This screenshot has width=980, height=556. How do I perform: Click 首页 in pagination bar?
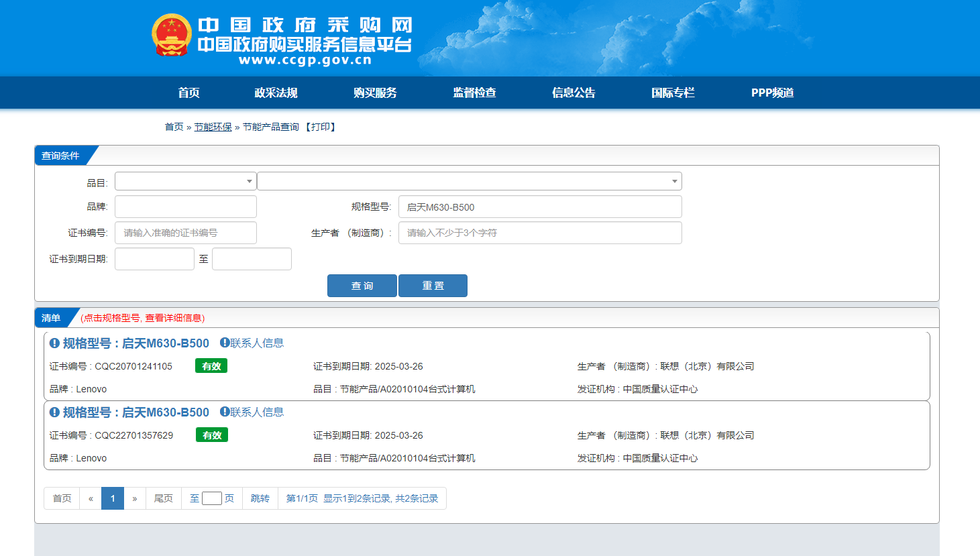click(62, 498)
